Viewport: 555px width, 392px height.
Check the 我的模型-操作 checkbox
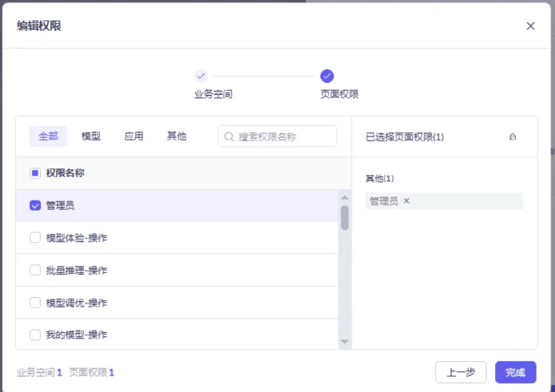(35, 335)
